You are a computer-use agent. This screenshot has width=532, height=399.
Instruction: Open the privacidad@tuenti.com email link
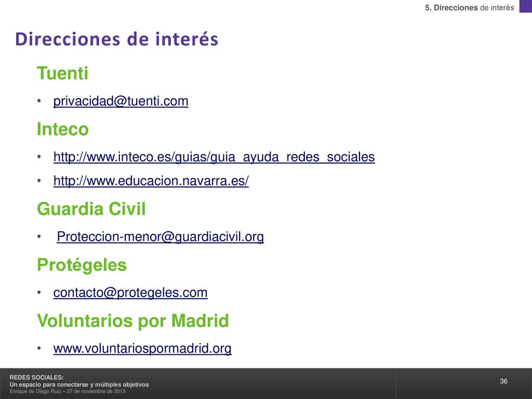tap(121, 101)
